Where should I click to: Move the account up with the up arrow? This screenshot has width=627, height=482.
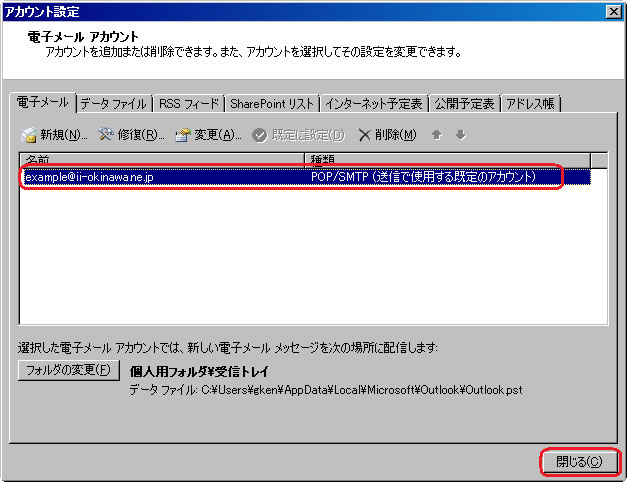coord(437,135)
